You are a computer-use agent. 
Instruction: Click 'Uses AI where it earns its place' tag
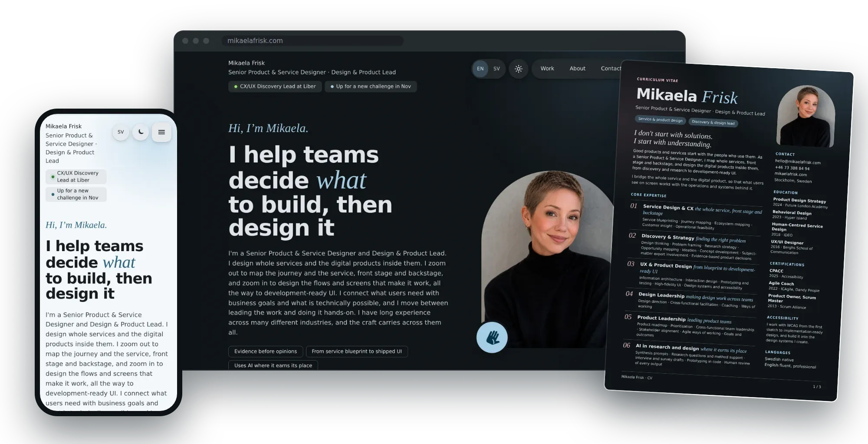click(273, 365)
